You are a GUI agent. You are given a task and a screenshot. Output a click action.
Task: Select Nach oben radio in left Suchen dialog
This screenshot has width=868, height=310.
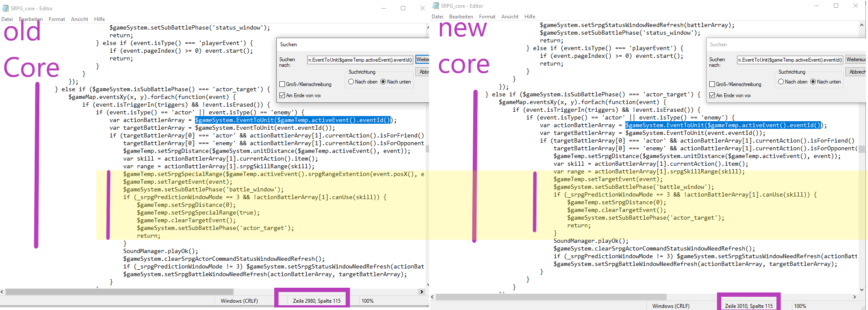(351, 82)
